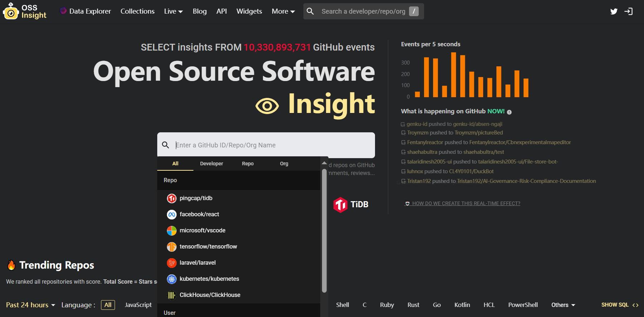This screenshot has width=644, height=317.
Task: Click the genku-id pushed event entry
Action: click(x=452, y=124)
